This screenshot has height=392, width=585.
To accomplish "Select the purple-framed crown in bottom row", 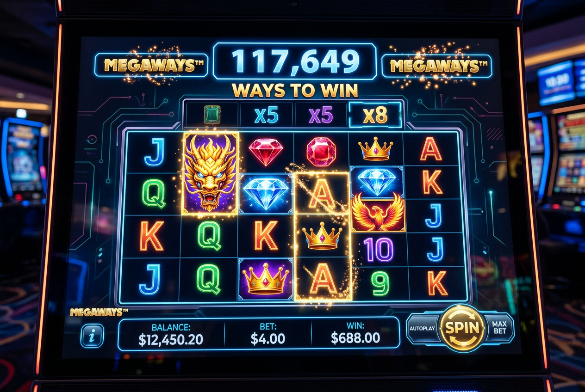I will pyautogui.click(x=266, y=279).
